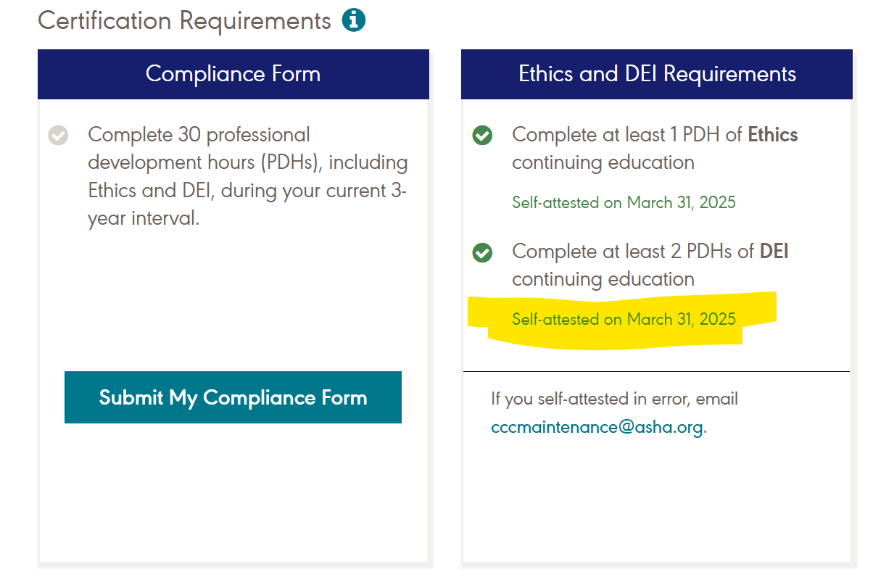Click the bold word Ethics

(773, 135)
